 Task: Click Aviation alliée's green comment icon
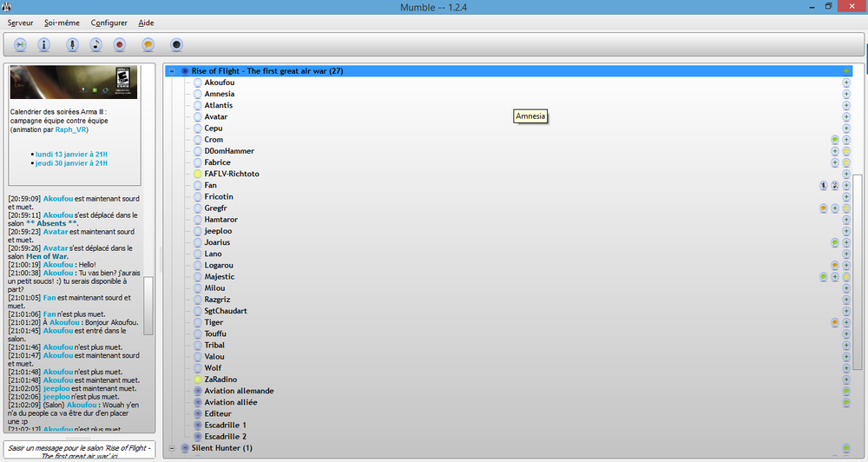point(846,403)
